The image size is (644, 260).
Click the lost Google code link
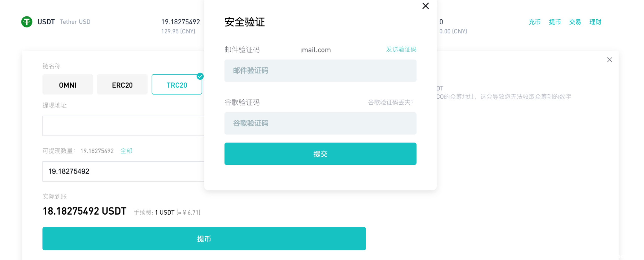(x=391, y=102)
